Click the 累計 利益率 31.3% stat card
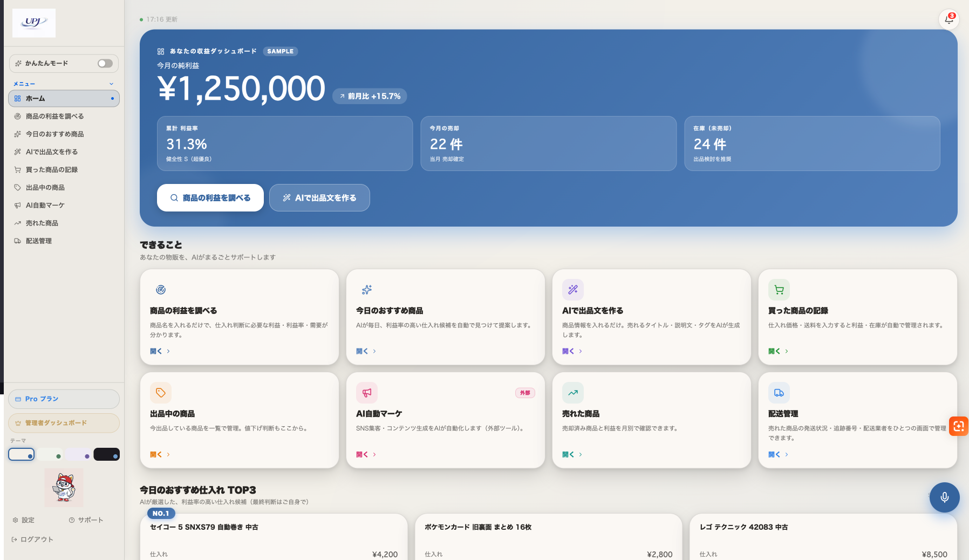The height and width of the screenshot is (560, 969). tap(285, 144)
